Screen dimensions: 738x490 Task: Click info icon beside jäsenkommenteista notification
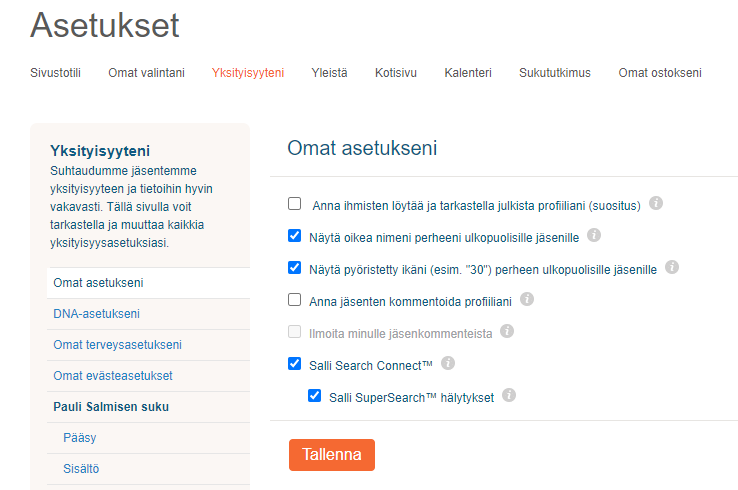(507, 331)
